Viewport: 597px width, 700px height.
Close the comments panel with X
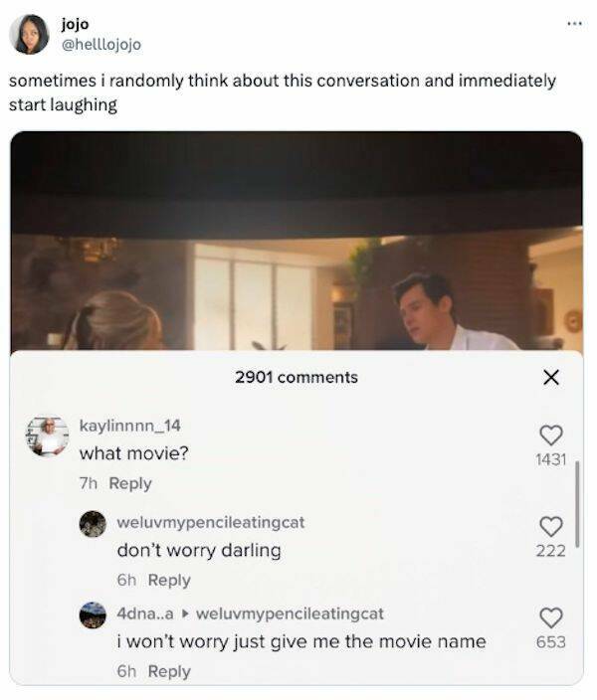point(551,377)
